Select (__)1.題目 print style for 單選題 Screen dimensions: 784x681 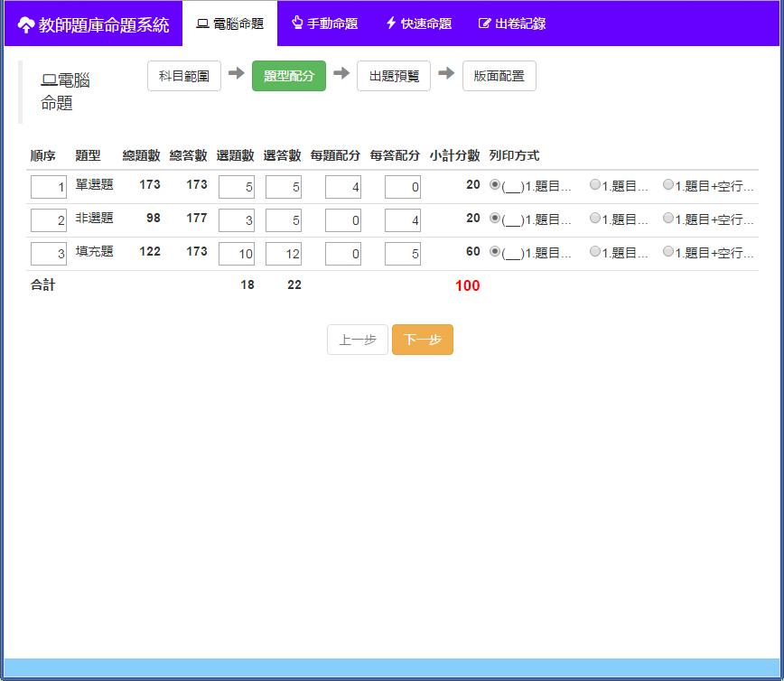[x=495, y=184]
